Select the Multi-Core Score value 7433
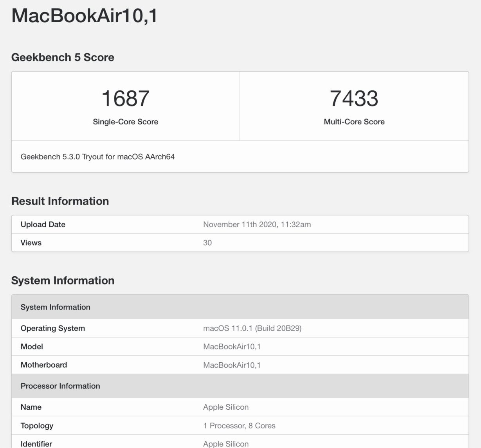 point(353,99)
